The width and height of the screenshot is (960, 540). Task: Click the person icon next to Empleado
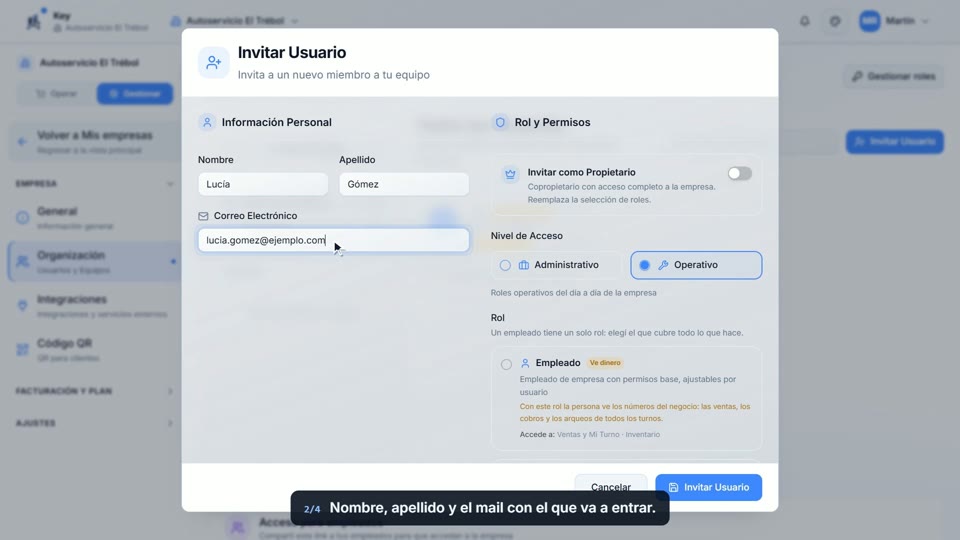(x=525, y=363)
